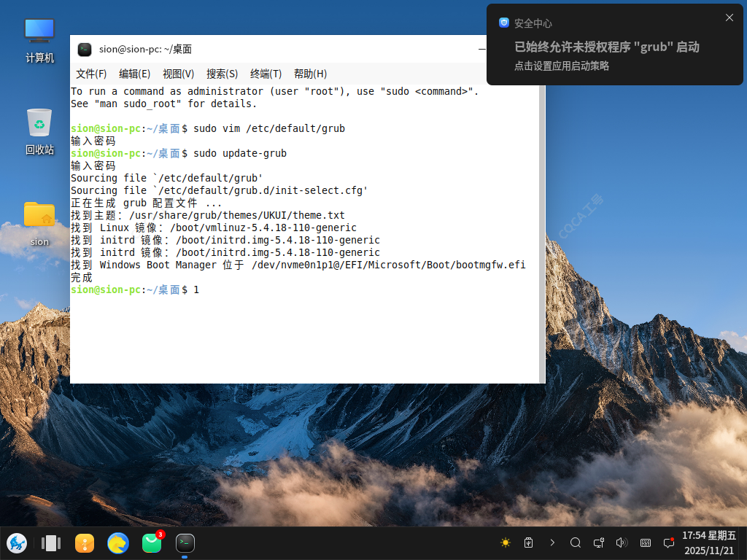Open the orange file manager taskbar app

[x=85, y=542]
